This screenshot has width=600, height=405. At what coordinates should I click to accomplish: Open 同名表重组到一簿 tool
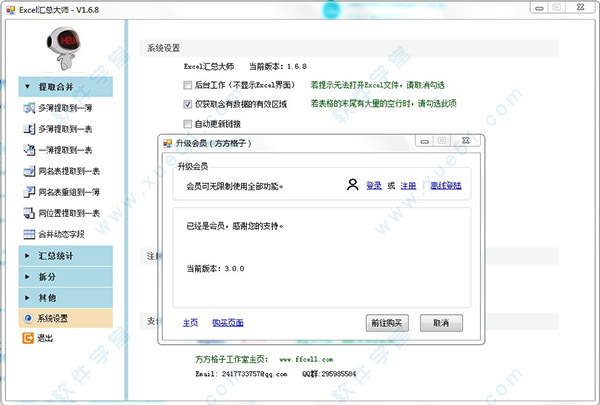pos(68,192)
